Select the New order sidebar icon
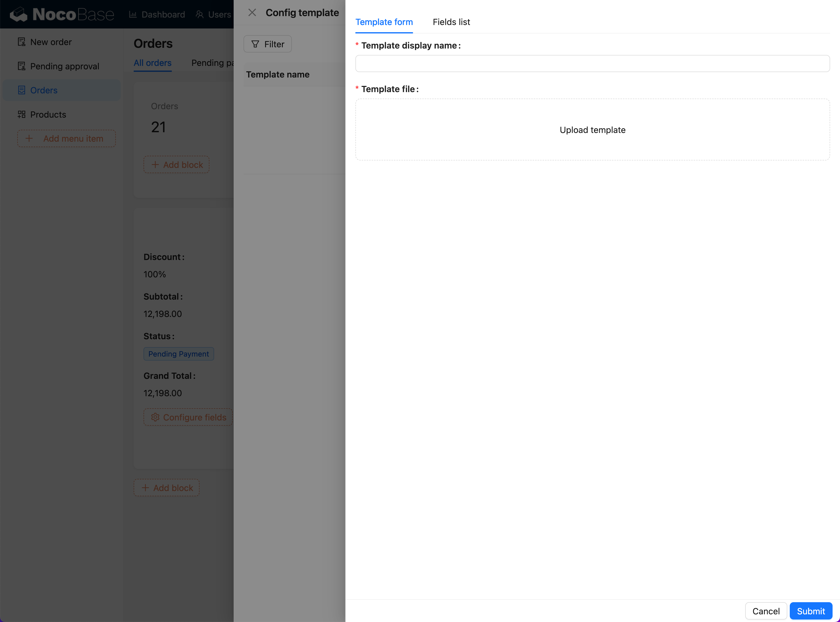 (x=22, y=42)
